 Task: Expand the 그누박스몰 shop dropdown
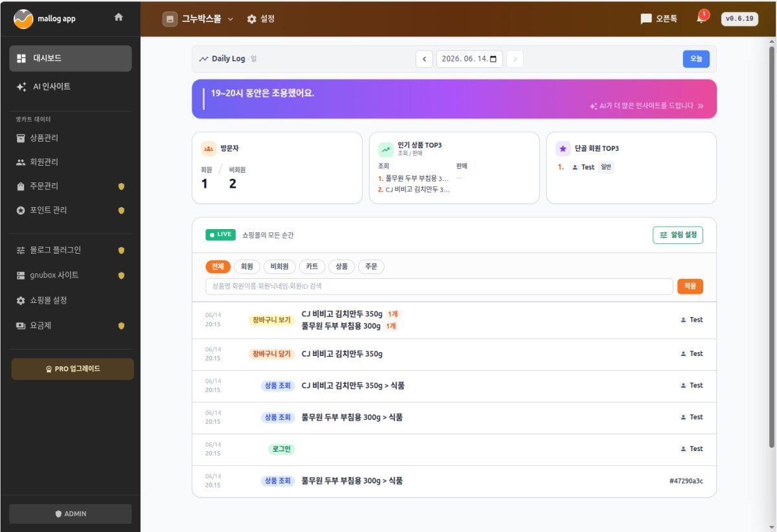pos(231,19)
